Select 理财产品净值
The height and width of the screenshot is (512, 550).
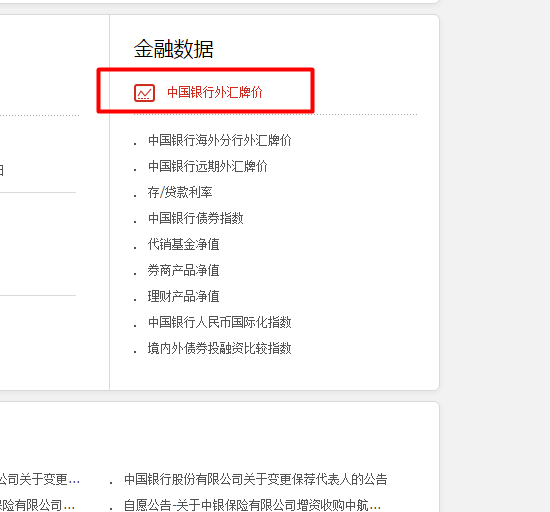pyautogui.click(x=184, y=296)
